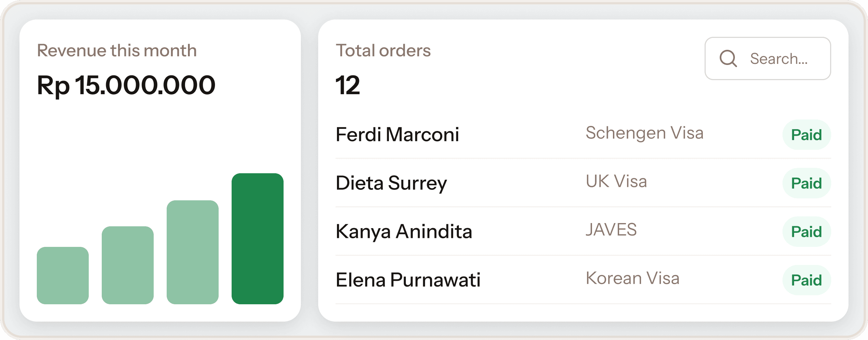Select the Schengen Visa product label
868x340 pixels.
pyautogui.click(x=645, y=133)
